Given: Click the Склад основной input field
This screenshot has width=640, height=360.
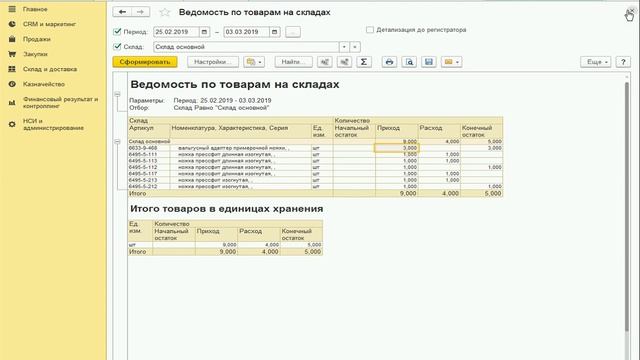Looking at the screenshot, I should pyautogui.click(x=246, y=47).
